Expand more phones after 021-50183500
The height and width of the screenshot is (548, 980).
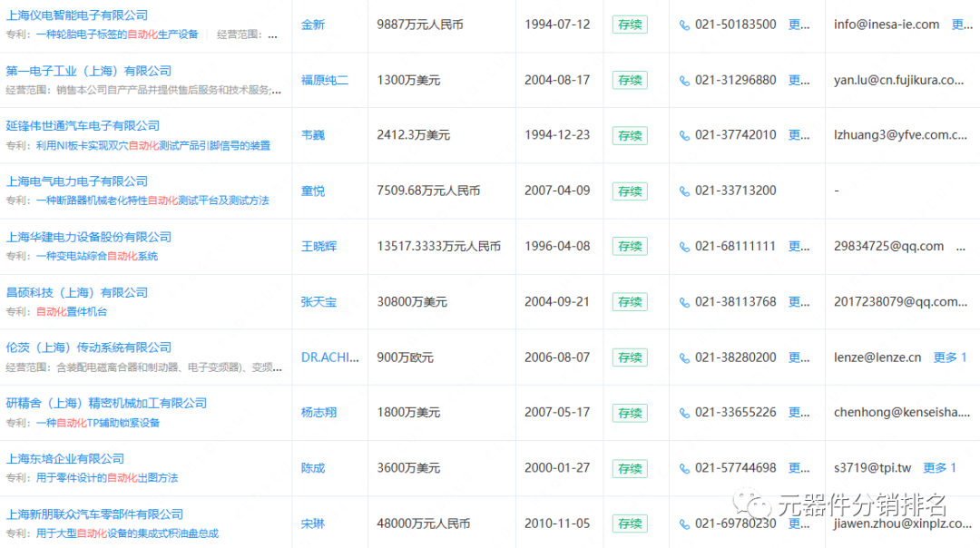(x=799, y=24)
